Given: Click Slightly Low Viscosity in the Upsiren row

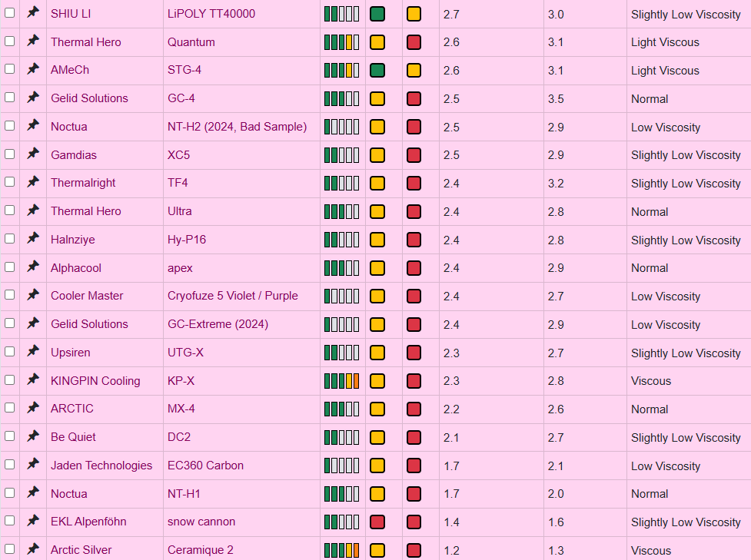Looking at the screenshot, I should click(x=686, y=353).
